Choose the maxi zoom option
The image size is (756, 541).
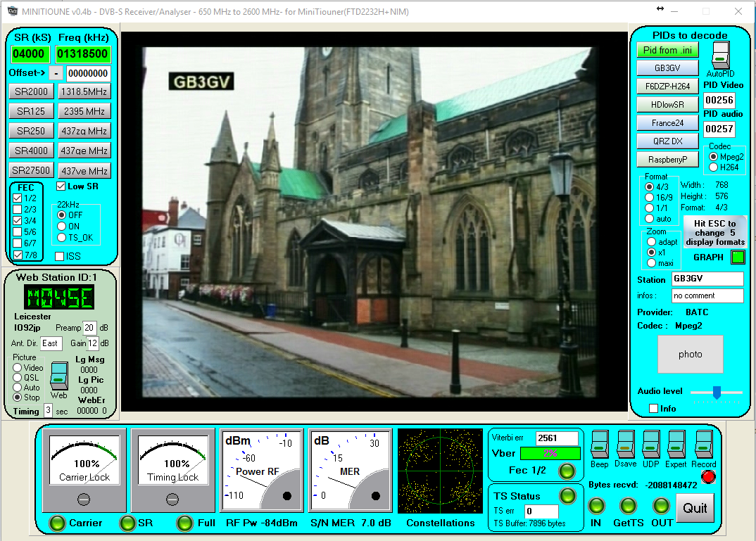651,263
